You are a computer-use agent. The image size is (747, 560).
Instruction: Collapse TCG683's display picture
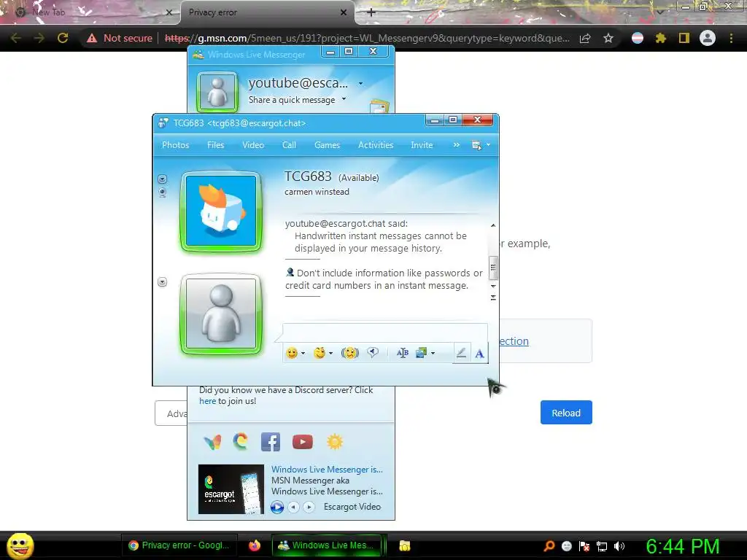(163, 179)
